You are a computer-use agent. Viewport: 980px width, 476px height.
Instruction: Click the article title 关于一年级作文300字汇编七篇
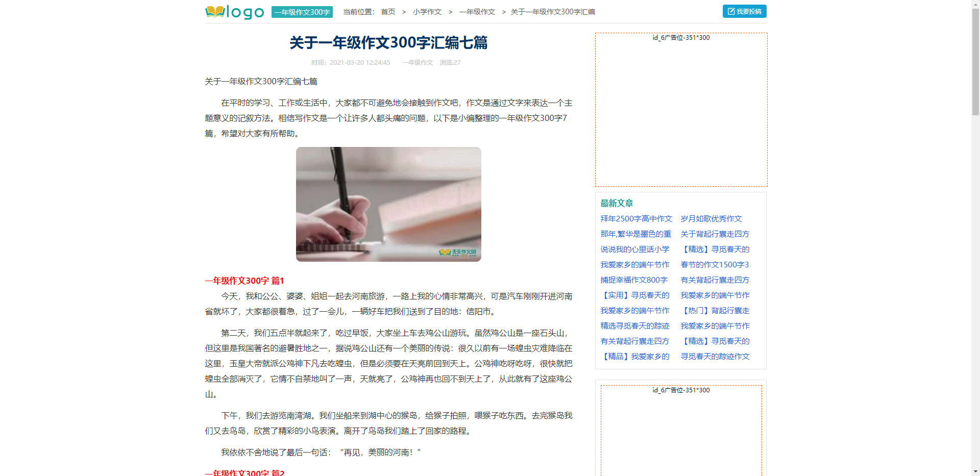388,42
